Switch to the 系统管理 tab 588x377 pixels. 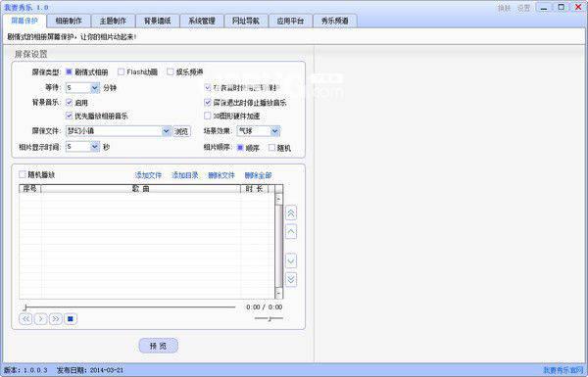tap(201, 21)
